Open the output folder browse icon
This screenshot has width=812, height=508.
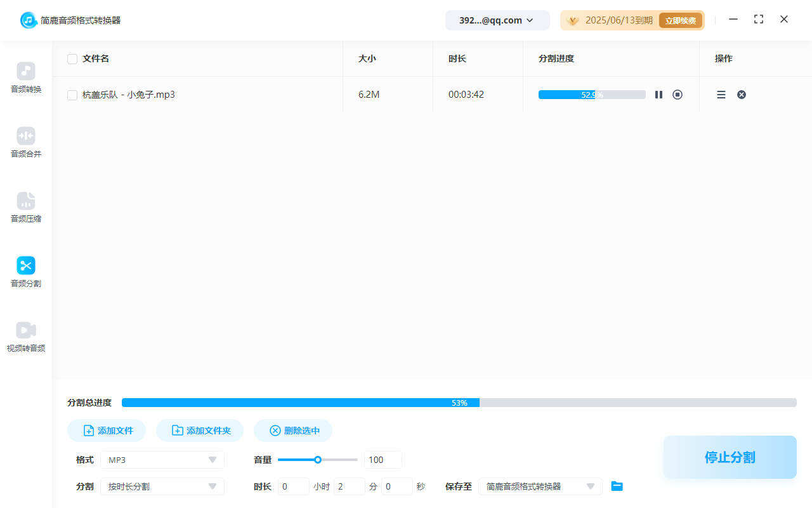click(617, 486)
